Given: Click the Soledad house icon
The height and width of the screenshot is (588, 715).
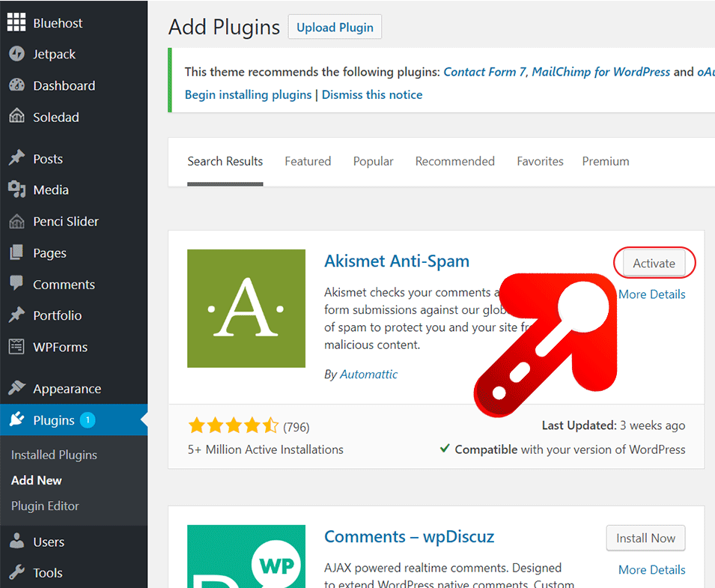Looking at the screenshot, I should pos(17,116).
